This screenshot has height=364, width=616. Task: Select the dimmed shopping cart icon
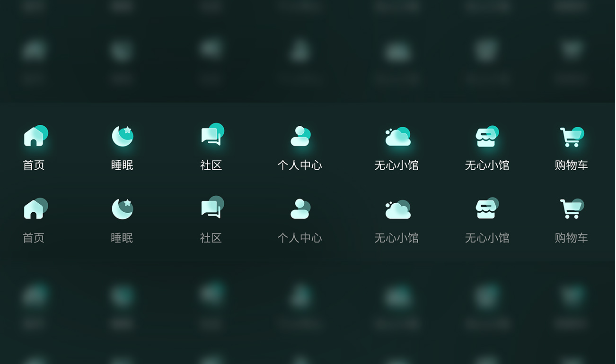(571, 208)
